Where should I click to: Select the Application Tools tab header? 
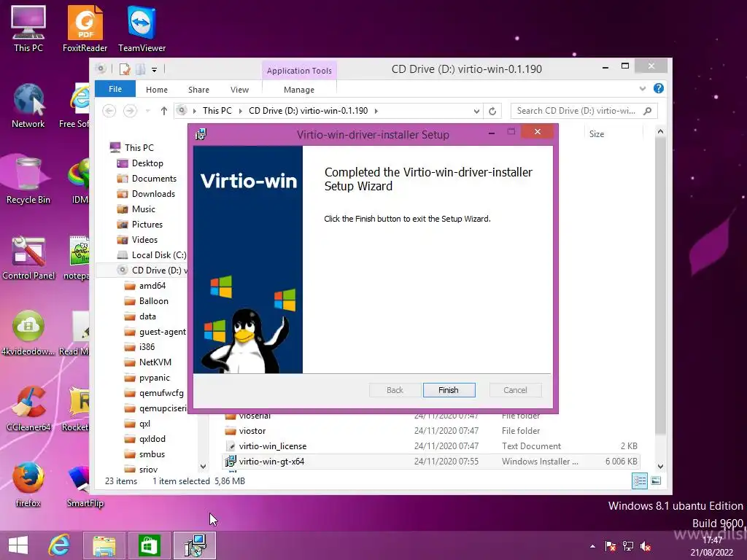299,71
